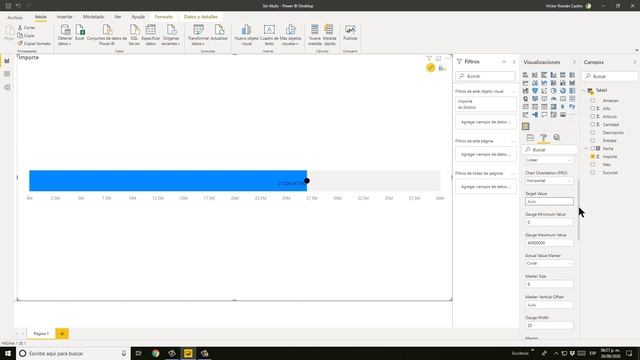Viewport: 640px width, 360px height.
Task: Check the Año field checkbox
Action: (x=593, y=109)
